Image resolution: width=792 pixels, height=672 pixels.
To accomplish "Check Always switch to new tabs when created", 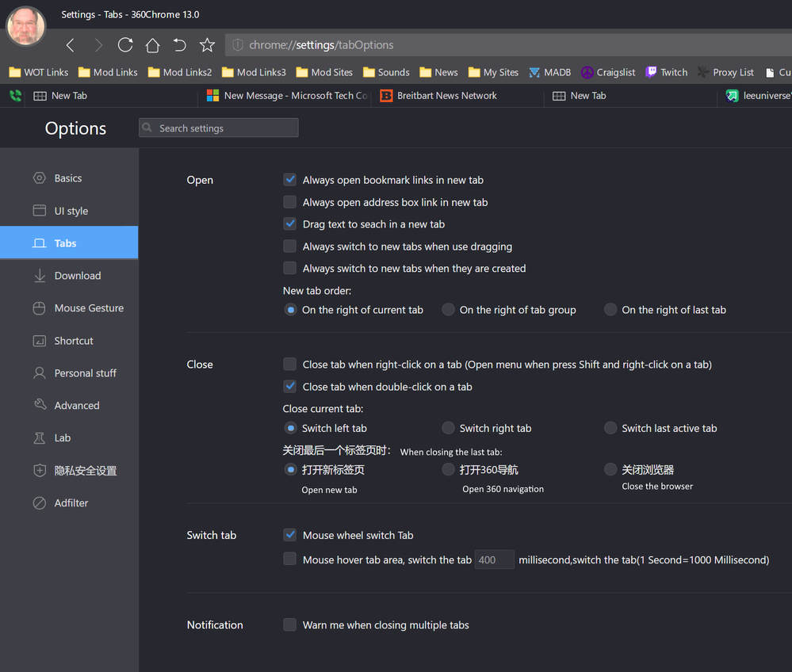I will [x=289, y=268].
